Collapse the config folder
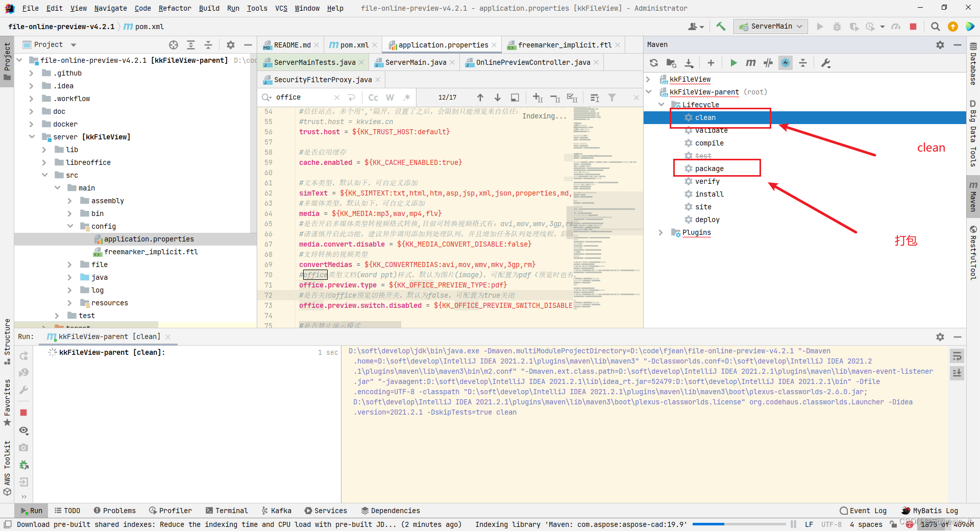 click(70, 226)
